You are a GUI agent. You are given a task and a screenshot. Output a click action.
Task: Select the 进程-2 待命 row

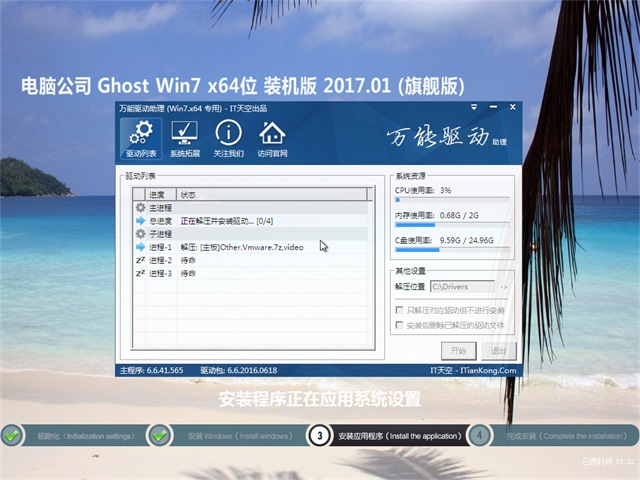point(253,260)
